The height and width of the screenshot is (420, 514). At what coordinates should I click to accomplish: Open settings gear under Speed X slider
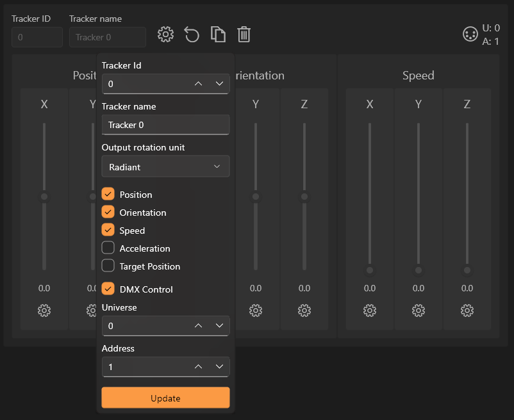(x=370, y=311)
